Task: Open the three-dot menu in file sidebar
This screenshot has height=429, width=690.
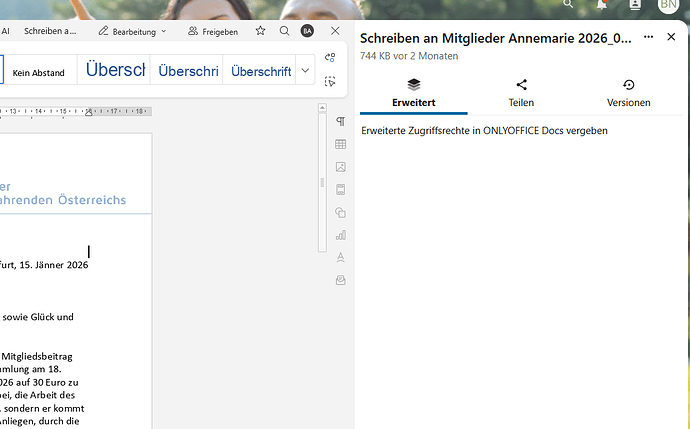Action: click(x=648, y=37)
